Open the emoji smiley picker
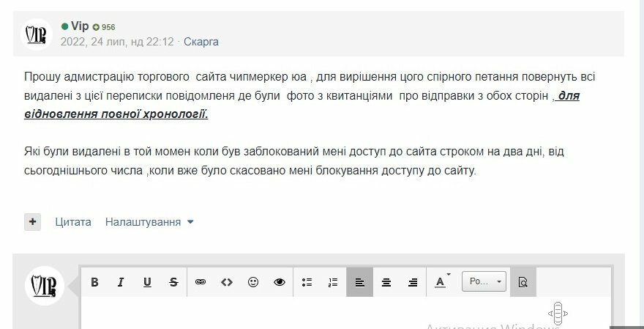 click(x=253, y=282)
